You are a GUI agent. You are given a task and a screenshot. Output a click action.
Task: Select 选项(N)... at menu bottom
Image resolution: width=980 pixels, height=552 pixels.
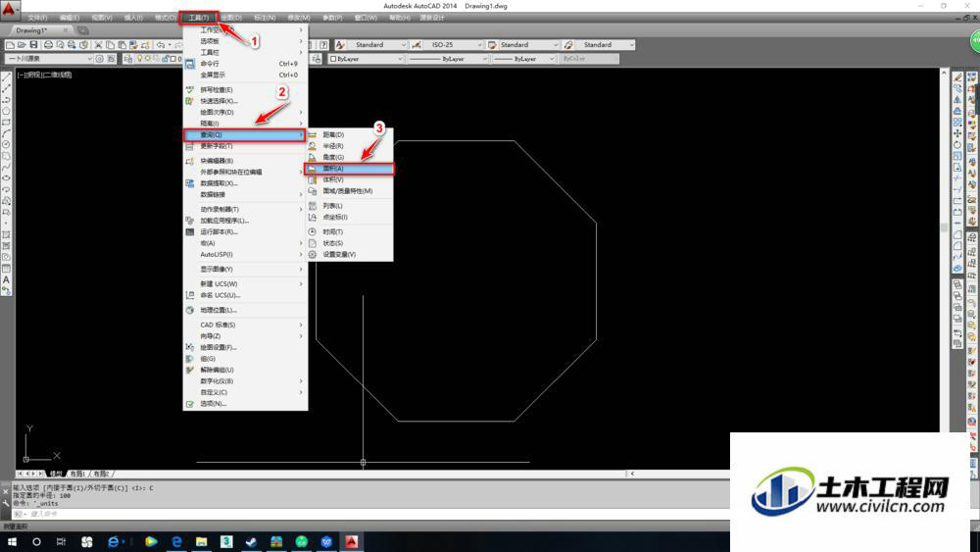pos(245,404)
